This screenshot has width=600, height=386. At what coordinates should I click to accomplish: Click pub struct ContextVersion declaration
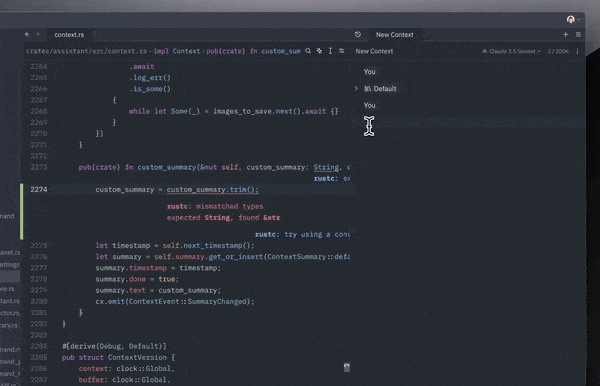click(119, 357)
